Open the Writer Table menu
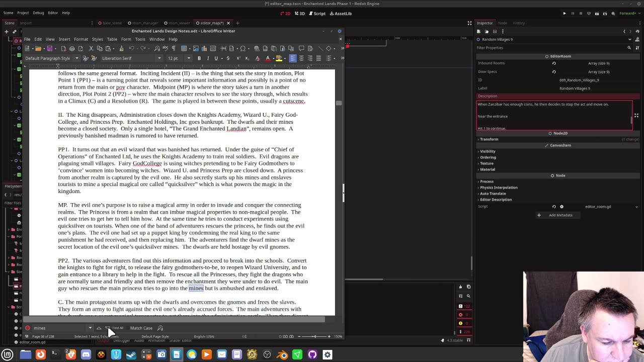The image size is (644, 362). [x=112, y=39]
